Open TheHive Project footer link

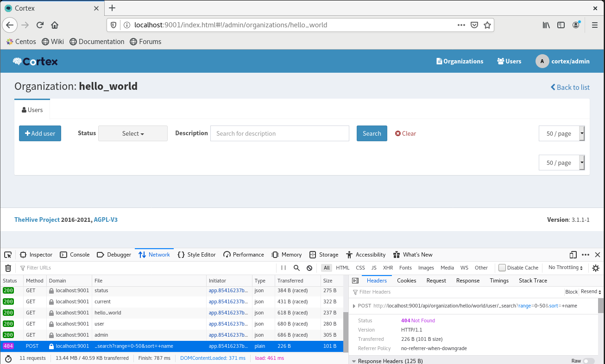pos(37,220)
